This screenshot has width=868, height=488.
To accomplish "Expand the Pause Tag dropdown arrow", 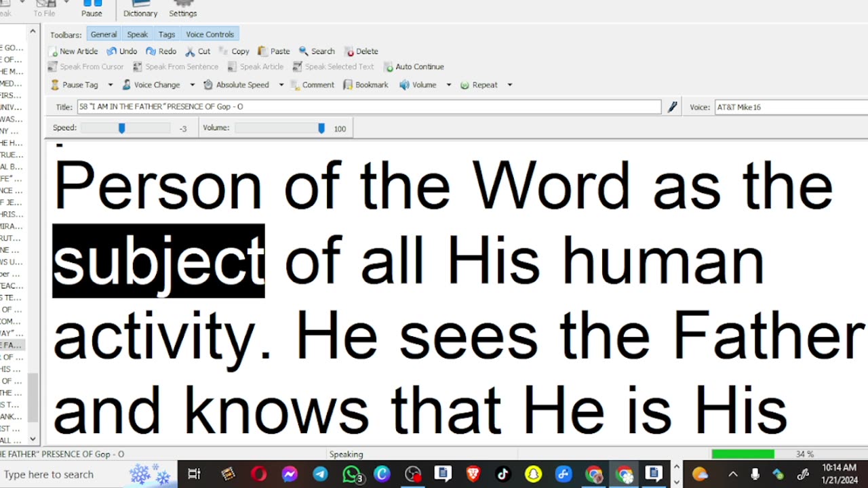I will (x=111, y=85).
